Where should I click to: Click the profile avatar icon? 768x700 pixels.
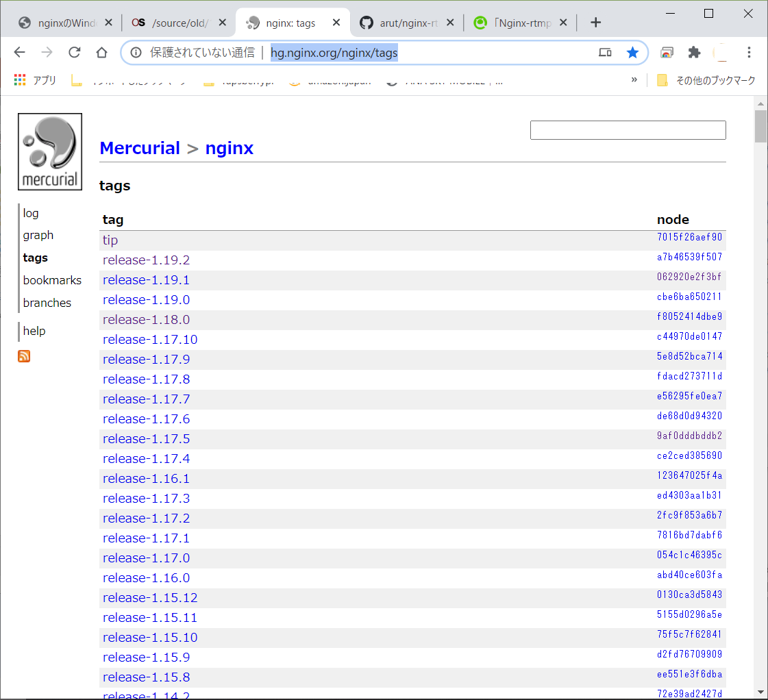pyautogui.click(x=721, y=52)
